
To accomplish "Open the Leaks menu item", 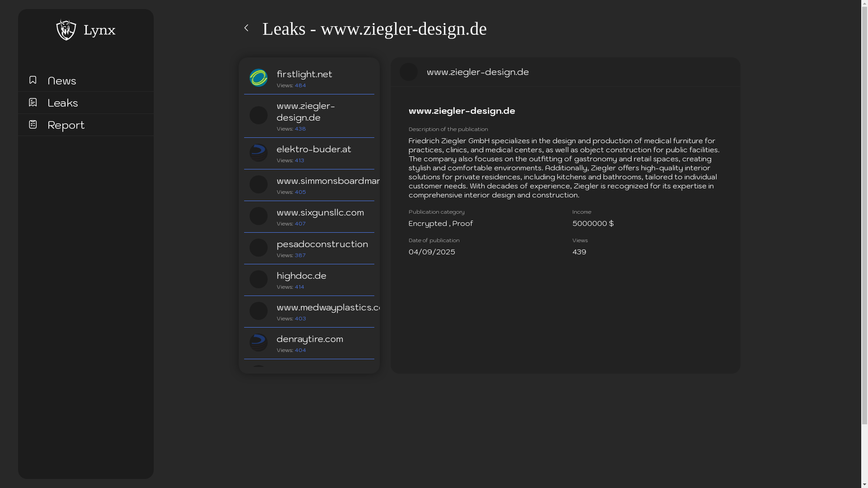I will tap(63, 103).
